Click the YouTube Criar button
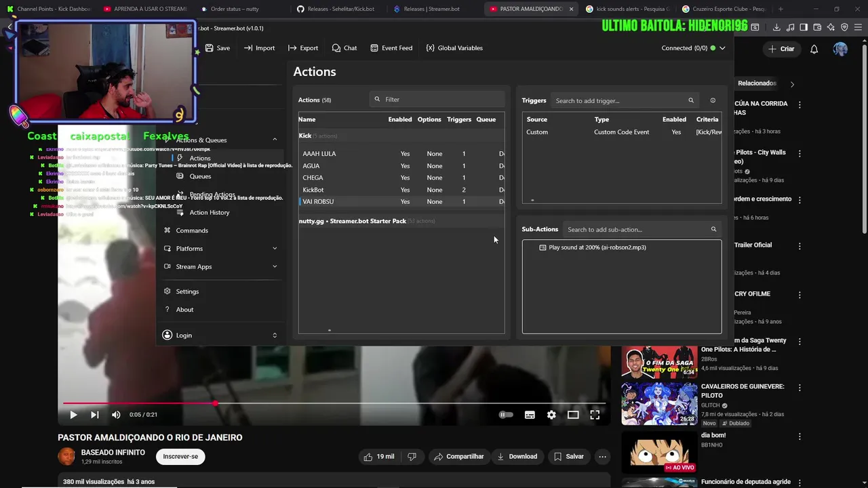 coord(781,49)
